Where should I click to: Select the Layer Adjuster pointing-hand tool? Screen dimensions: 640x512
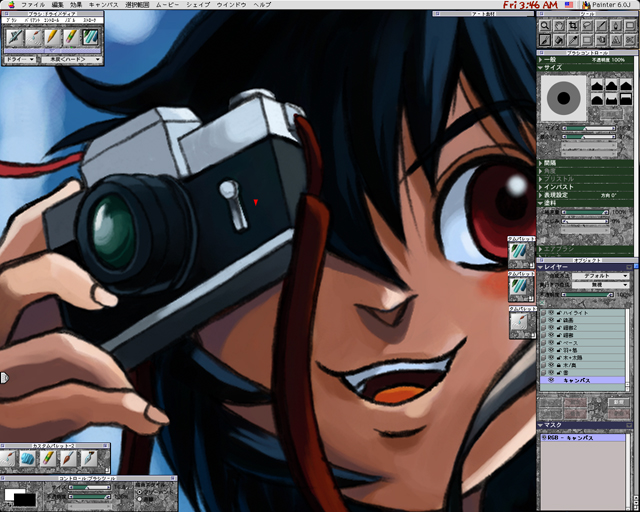pyautogui.click(x=602, y=40)
